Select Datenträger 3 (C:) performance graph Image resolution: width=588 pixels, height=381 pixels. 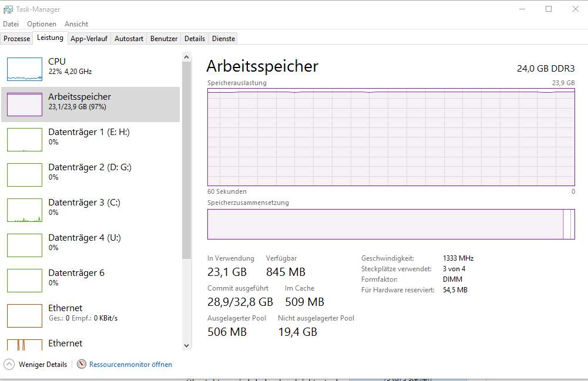pos(25,210)
